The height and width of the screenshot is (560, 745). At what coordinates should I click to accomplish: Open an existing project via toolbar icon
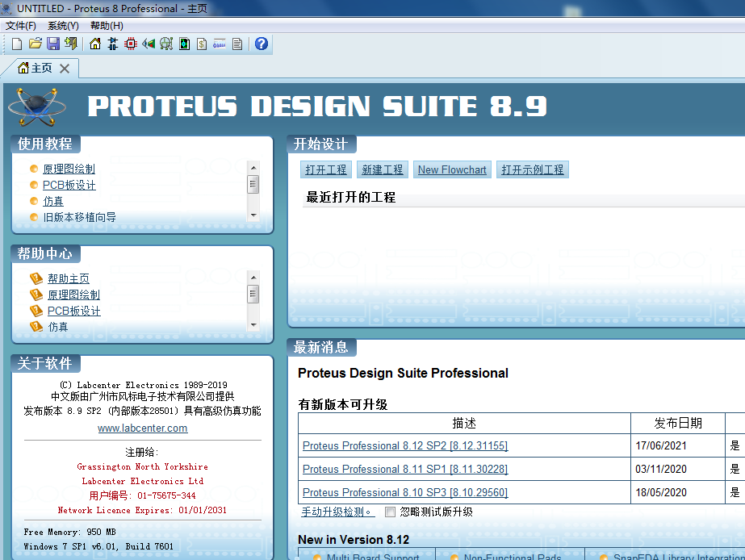click(35, 44)
